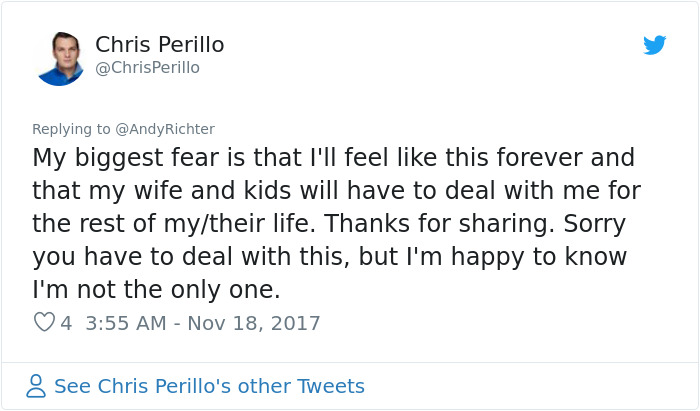This screenshot has width=700, height=411.
Task: Click the 3:55 AM time in timestamp
Action: [124, 323]
